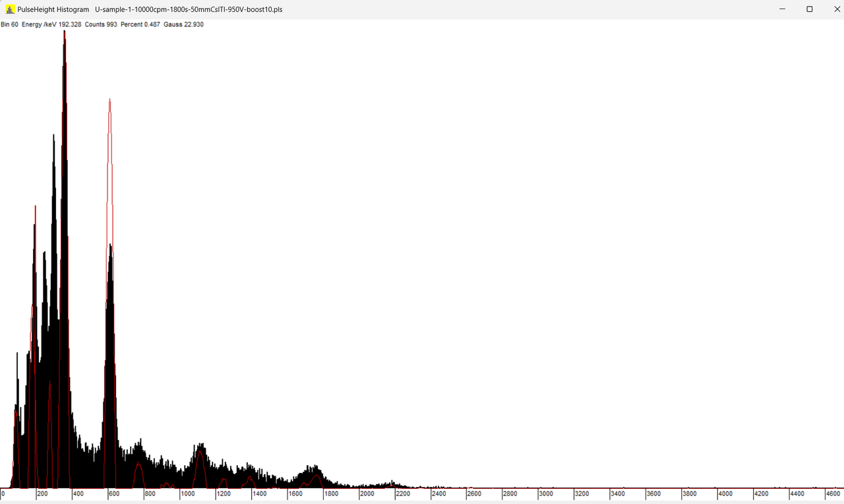Click the axis label 2600
Image resolution: width=844 pixels, height=504 pixels.
coord(474,493)
